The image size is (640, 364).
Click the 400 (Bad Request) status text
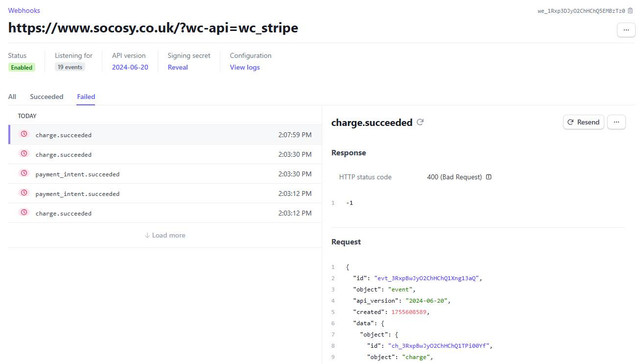(454, 177)
